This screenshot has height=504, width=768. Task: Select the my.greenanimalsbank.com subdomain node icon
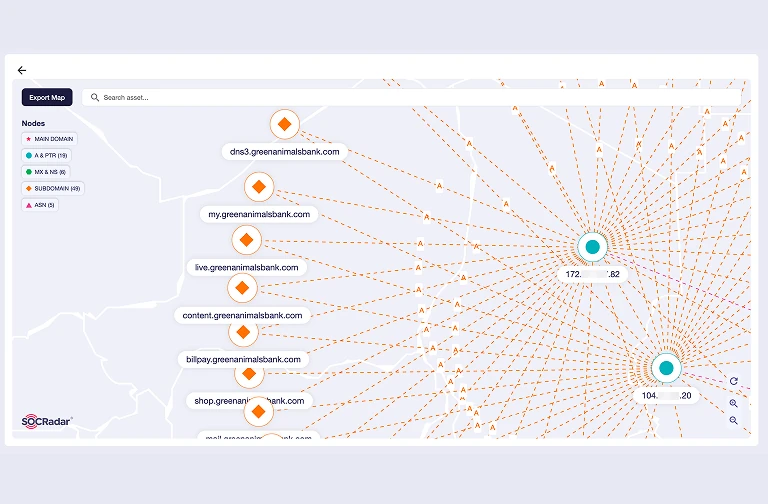click(x=259, y=187)
